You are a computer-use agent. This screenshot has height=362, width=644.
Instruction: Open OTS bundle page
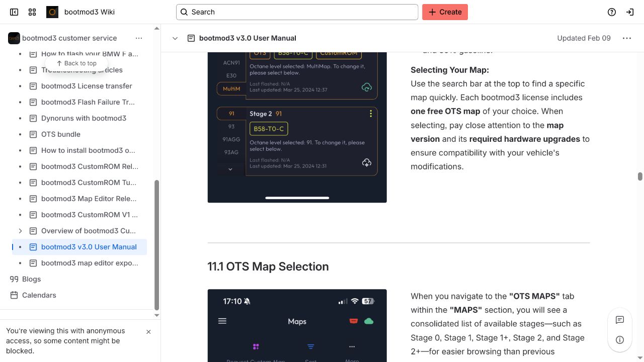coord(61,134)
